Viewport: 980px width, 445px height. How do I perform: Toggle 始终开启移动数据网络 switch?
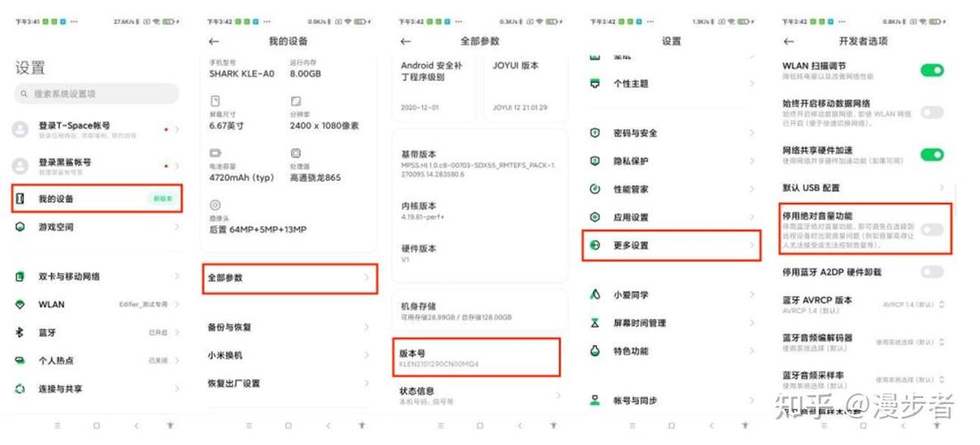tap(932, 112)
